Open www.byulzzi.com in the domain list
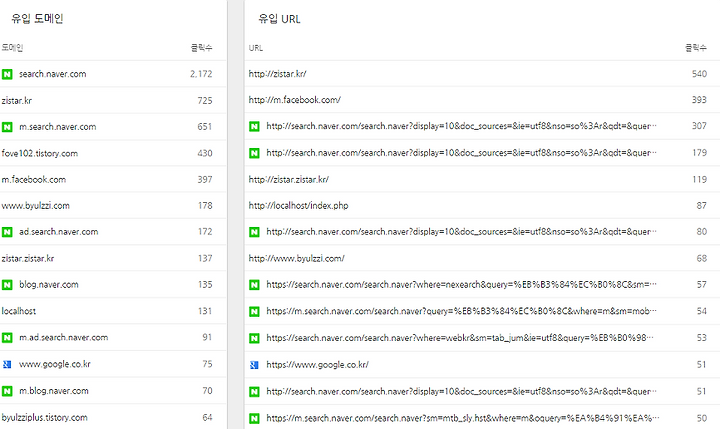The height and width of the screenshot is (429, 720). pos(35,206)
